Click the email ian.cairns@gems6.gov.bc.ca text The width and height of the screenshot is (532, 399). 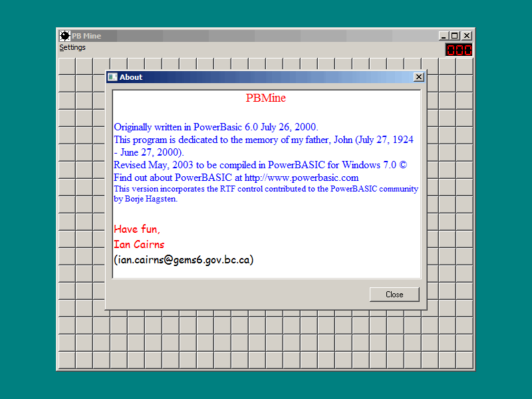pos(184,260)
